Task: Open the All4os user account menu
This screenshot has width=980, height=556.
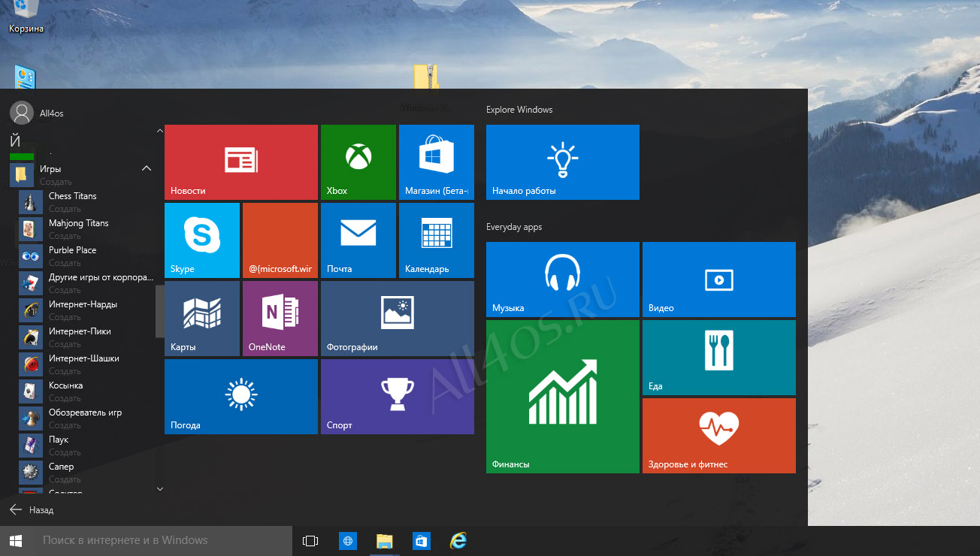Action: click(x=37, y=113)
